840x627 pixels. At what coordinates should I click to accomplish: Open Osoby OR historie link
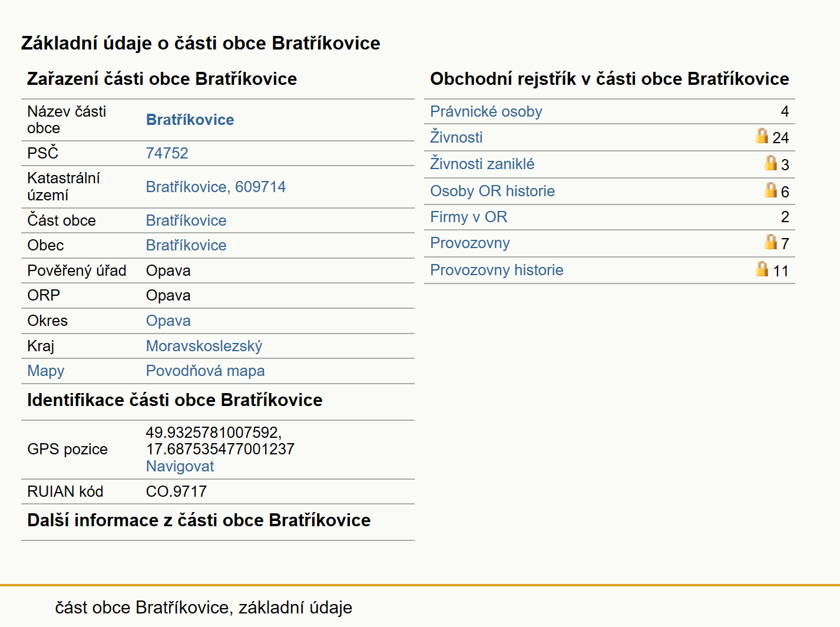coord(492,191)
